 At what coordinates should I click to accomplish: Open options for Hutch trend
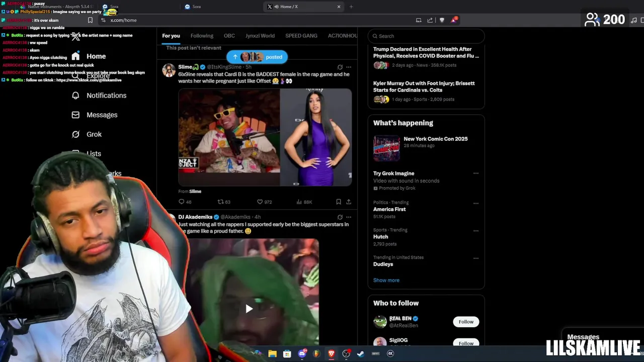pos(476,231)
